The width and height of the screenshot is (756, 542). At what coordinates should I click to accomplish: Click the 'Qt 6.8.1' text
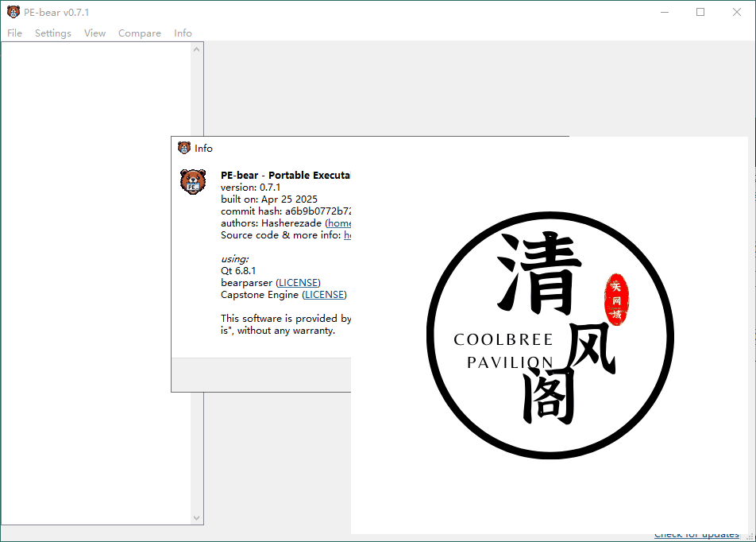tap(238, 271)
